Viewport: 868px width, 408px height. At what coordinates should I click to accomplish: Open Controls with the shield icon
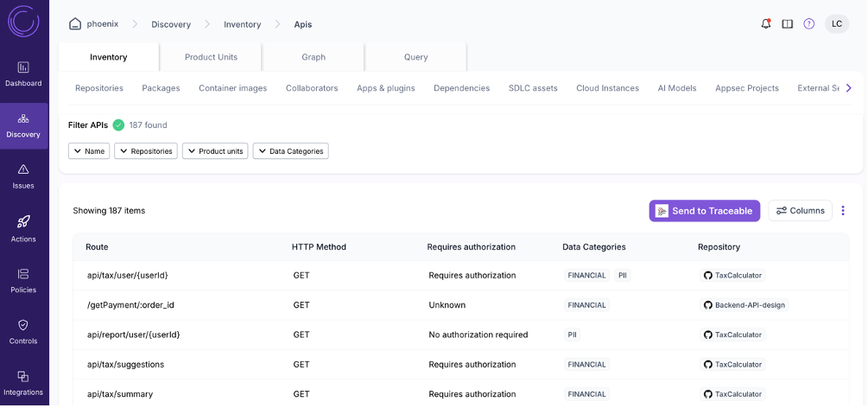(23, 332)
